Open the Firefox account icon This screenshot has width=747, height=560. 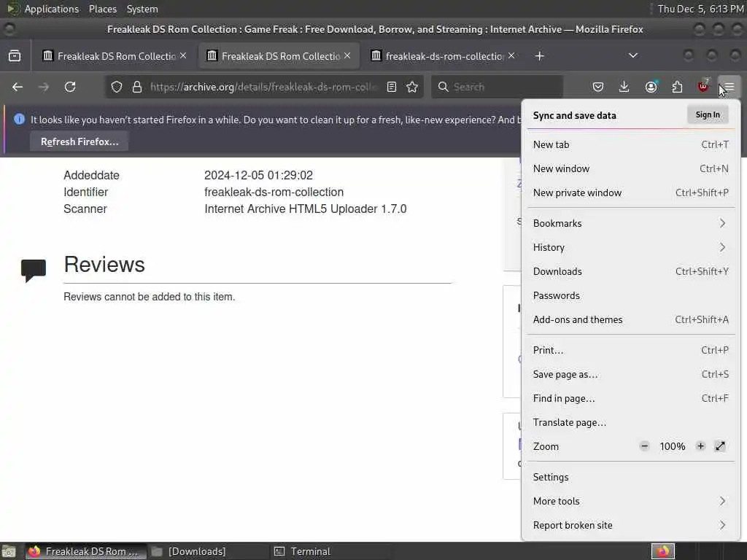coord(651,87)
